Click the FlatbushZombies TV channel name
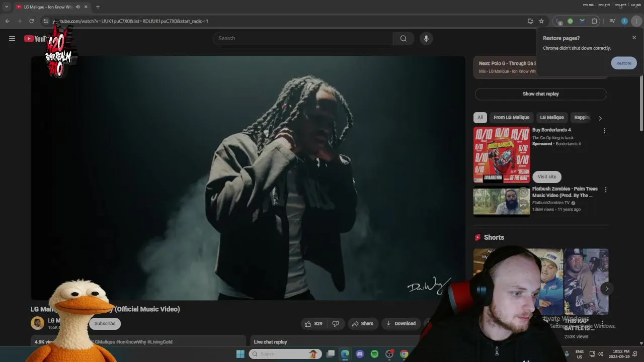Screen dimensions: 644x362 pyautogui.click(x=551, y=203)
